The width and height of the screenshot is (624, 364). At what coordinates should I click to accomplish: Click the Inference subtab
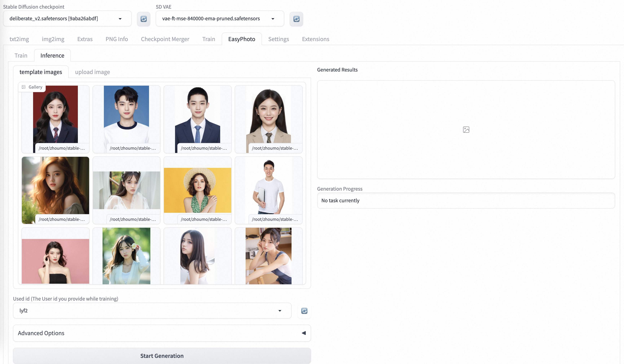[52, 55]
